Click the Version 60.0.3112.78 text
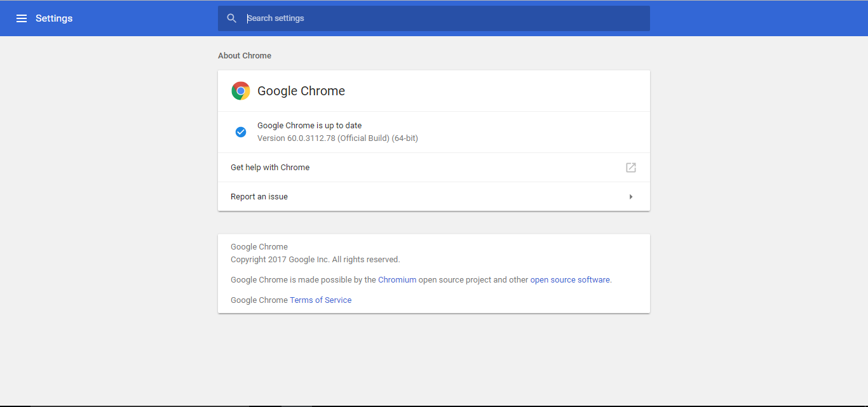The width and height of the screenshot is (868, 407). [337, 138]
